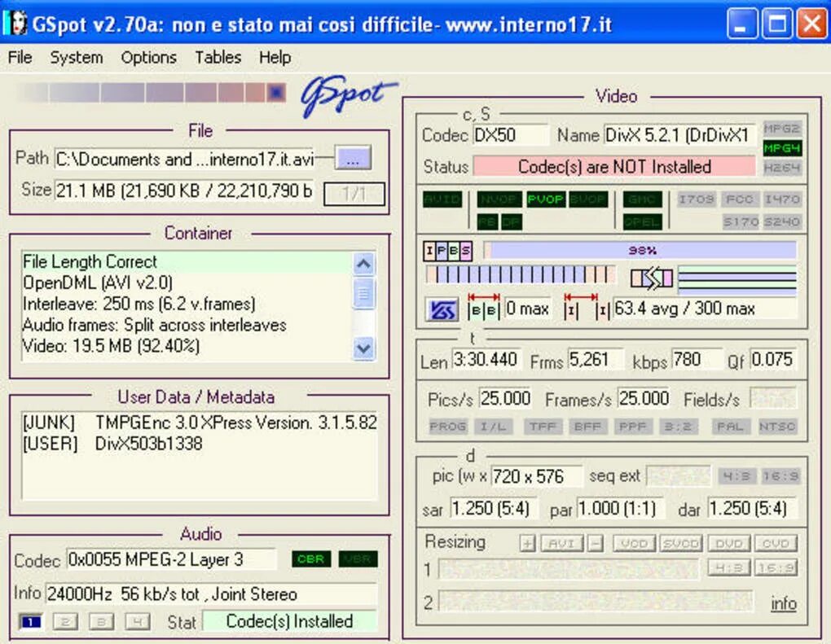
Task: Click the GSpot title bar face icon
Action: pyautogui.click(x=17, y=24)
